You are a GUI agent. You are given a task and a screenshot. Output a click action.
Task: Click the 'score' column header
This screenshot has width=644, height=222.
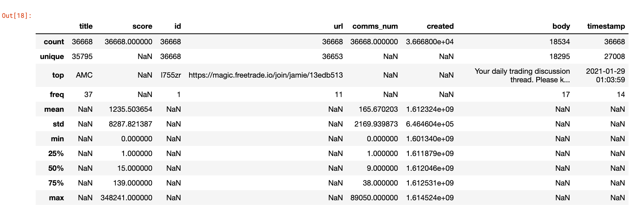(x=142, y=26)
